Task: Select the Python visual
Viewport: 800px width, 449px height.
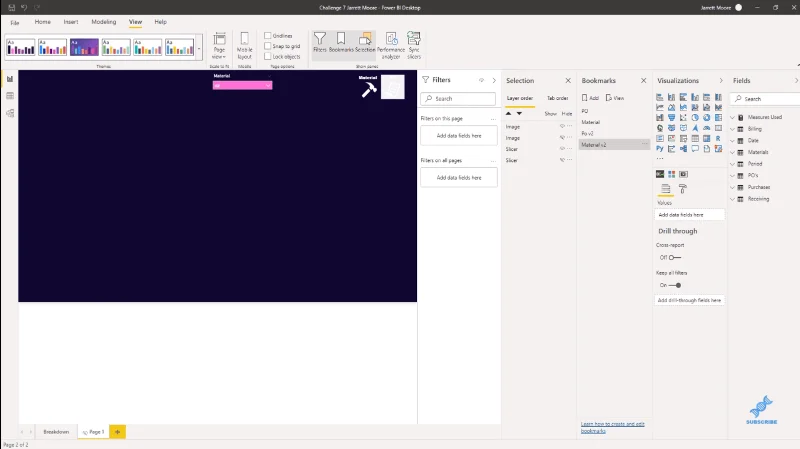Action: pyautogui.click(x=660, y=148)
